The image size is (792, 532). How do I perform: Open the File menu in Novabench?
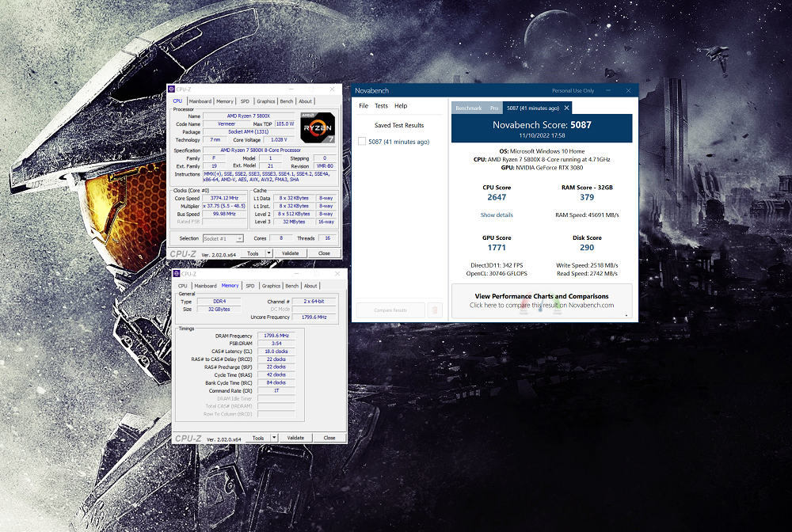click(364, 105)
